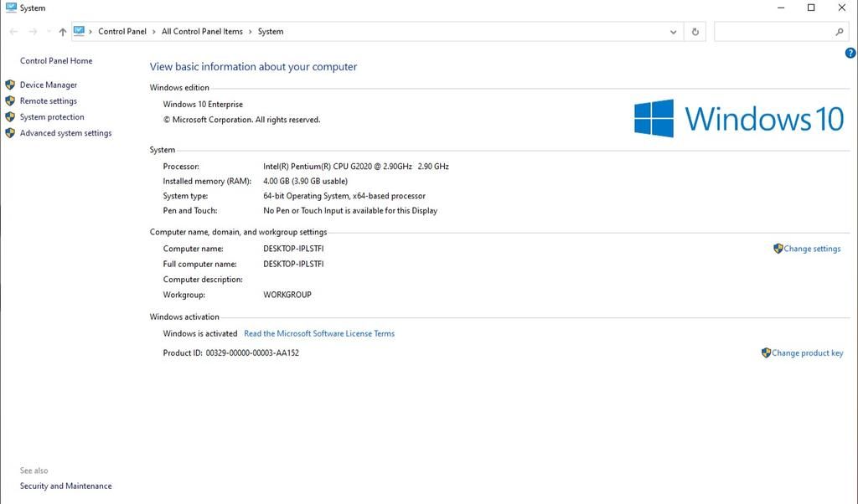The image size is (858, 504).
Task: Click the shield icon beside Remote settings
Action: 10,100
